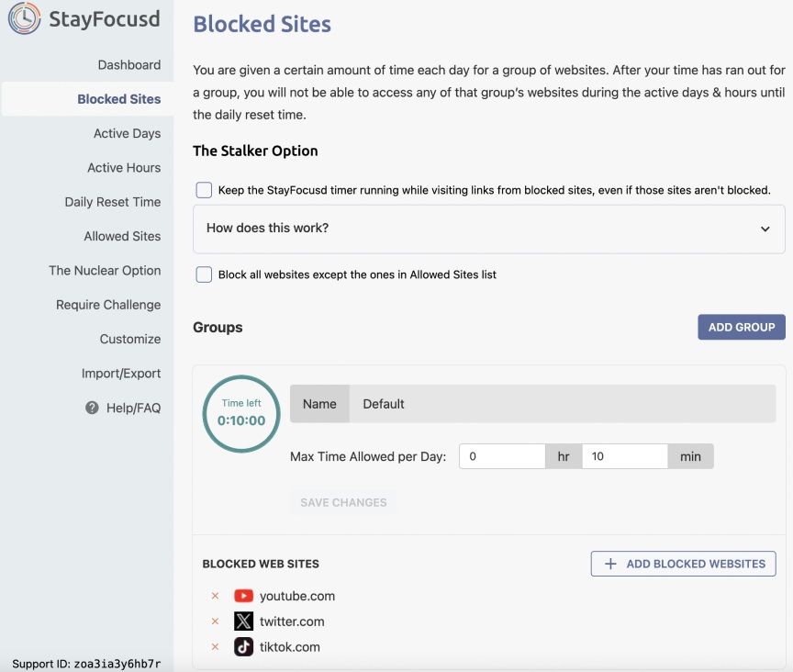Image resolution: width=793 pixels, height=672 pixels.
Task: Open the Dashboard page
Action: coord(129,65)
